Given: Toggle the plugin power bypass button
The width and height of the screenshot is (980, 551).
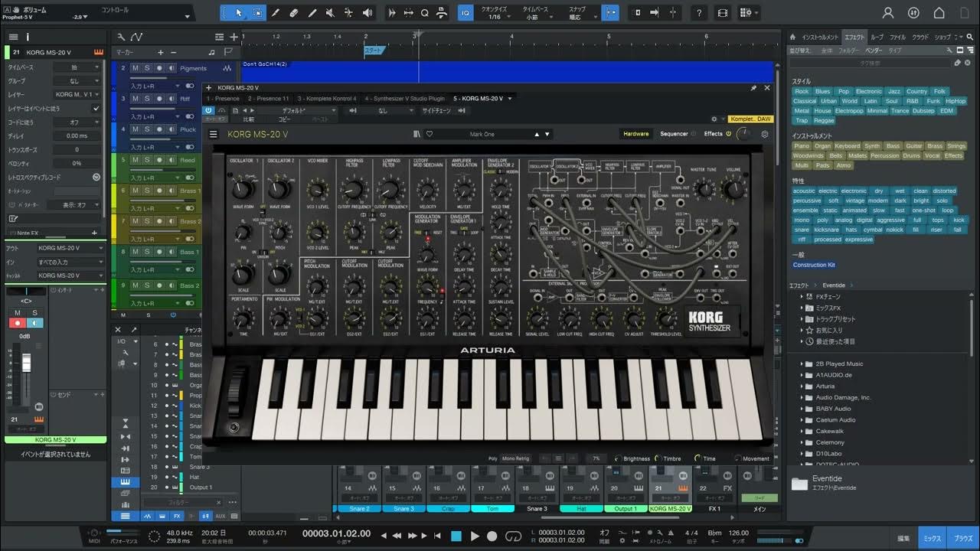Looking at the screenshot, I should tap(208, 110).
